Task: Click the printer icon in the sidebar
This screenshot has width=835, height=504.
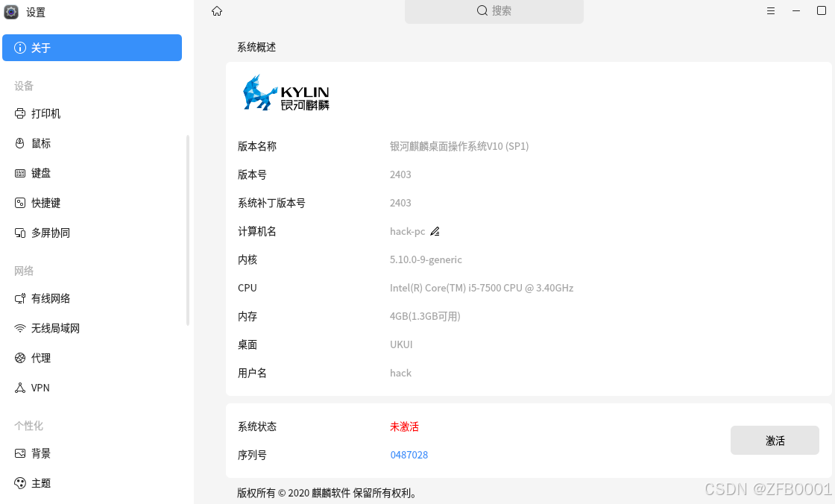Action: pyautogui.click(x=19, y=113)
